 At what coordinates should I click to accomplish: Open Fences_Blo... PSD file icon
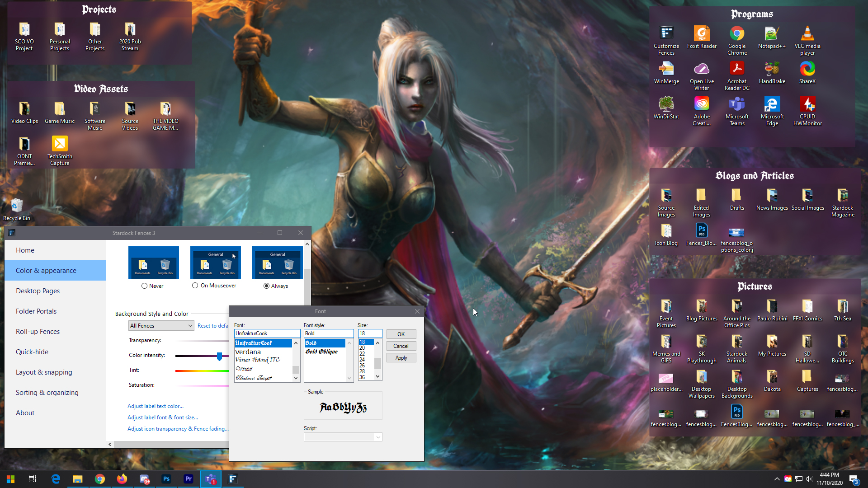[x=702, y=234]
